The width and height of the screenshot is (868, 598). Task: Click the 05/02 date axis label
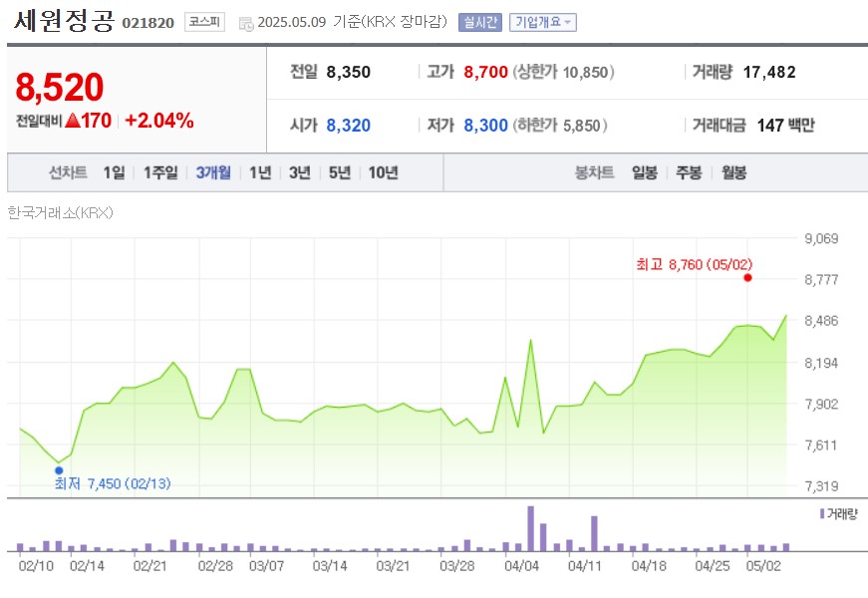point(762,566)
